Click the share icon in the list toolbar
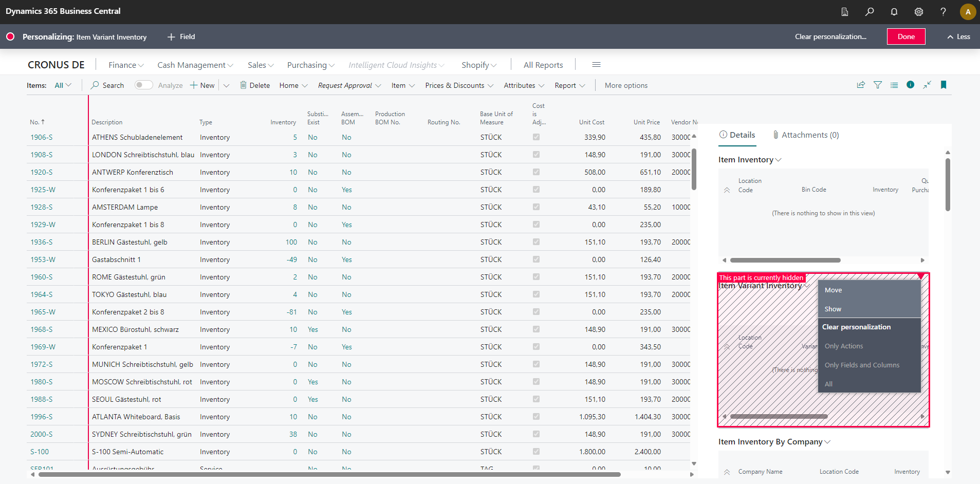 pos(861,85)
